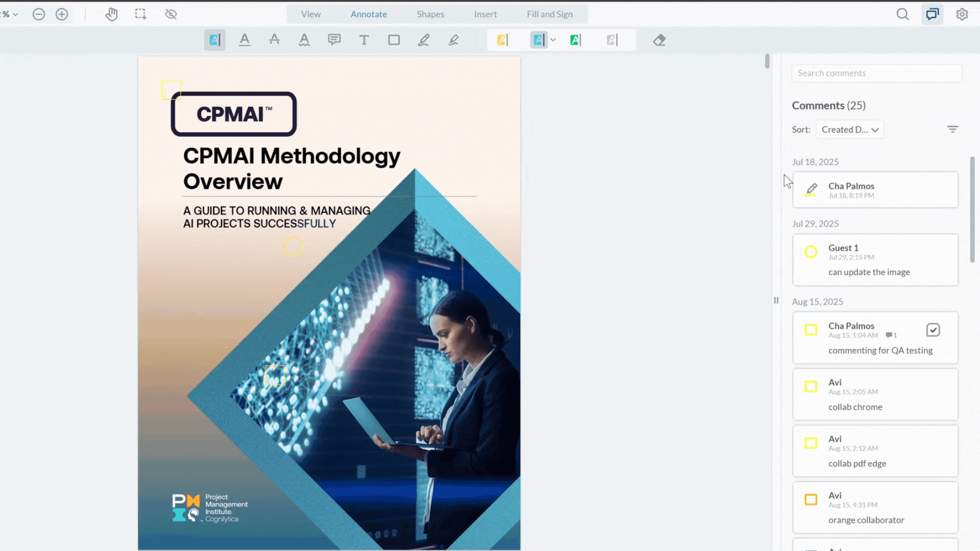Click the Search comments field
Screen dimensions: 980x551
pyautogui.click(x=876, y=73)
